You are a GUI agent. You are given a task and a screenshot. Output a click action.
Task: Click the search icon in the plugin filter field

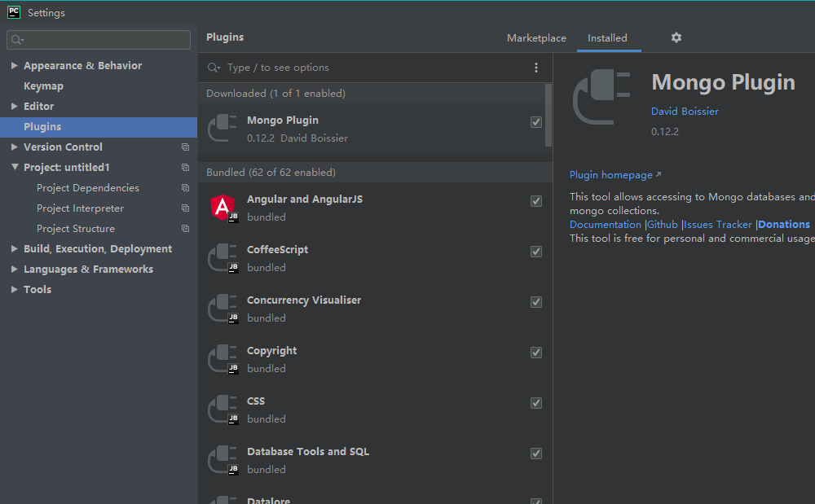point(214,68)
